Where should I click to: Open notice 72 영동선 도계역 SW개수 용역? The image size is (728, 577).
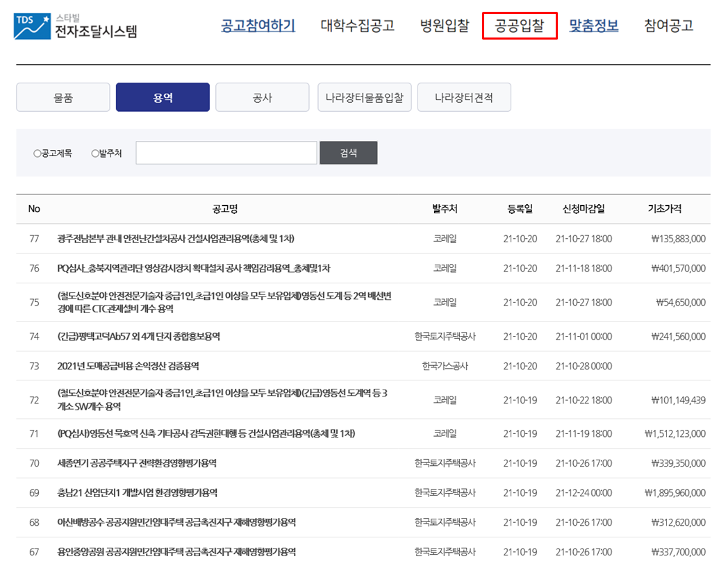(x=222, y=400)
